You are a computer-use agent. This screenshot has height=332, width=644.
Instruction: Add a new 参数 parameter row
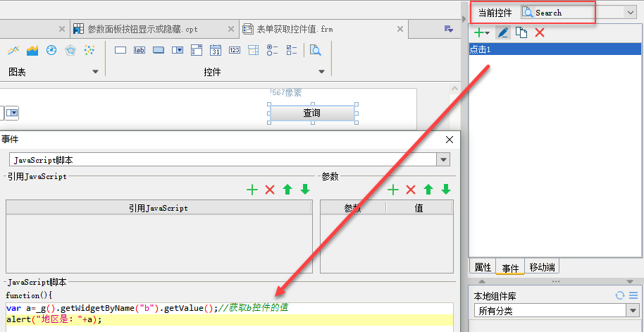(393, 190)
